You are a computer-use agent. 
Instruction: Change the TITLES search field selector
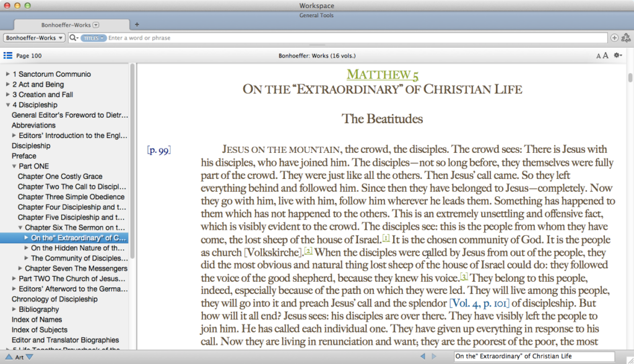point(93,38)
